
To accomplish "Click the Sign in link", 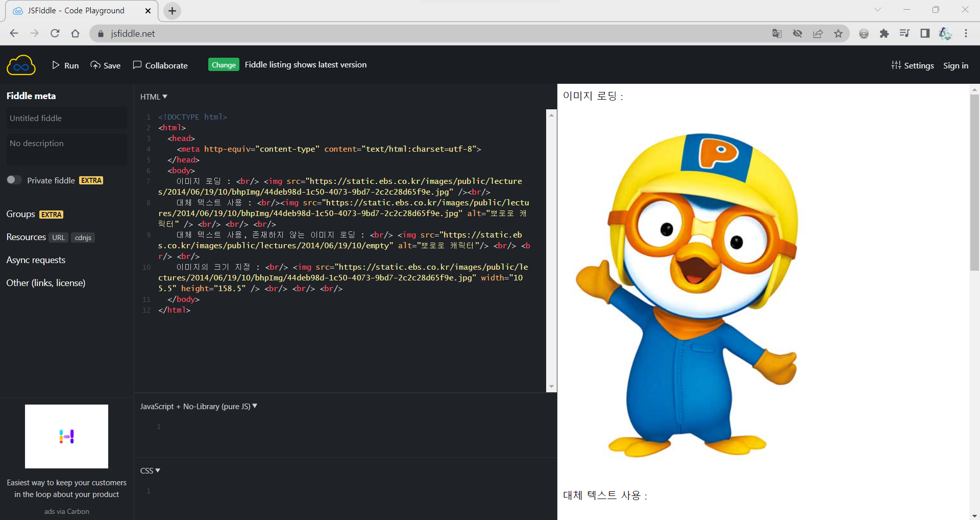I will [955, 65].
